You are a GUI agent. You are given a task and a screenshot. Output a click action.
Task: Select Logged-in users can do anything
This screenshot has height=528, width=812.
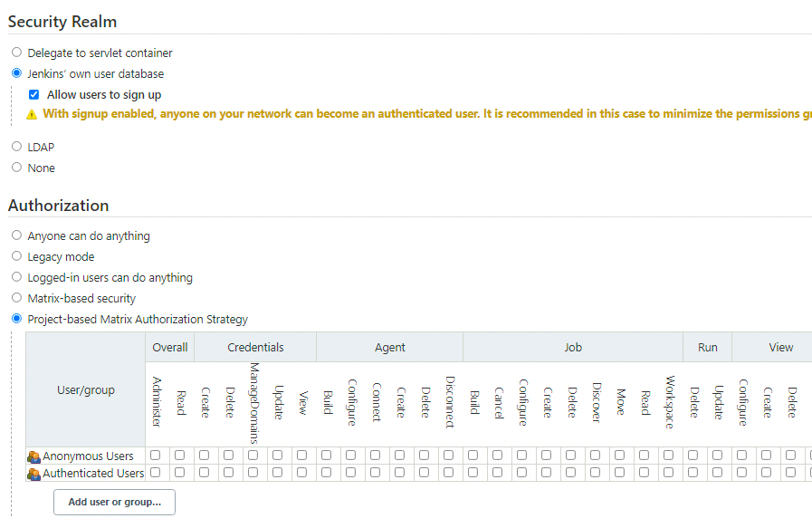point(16,276)
